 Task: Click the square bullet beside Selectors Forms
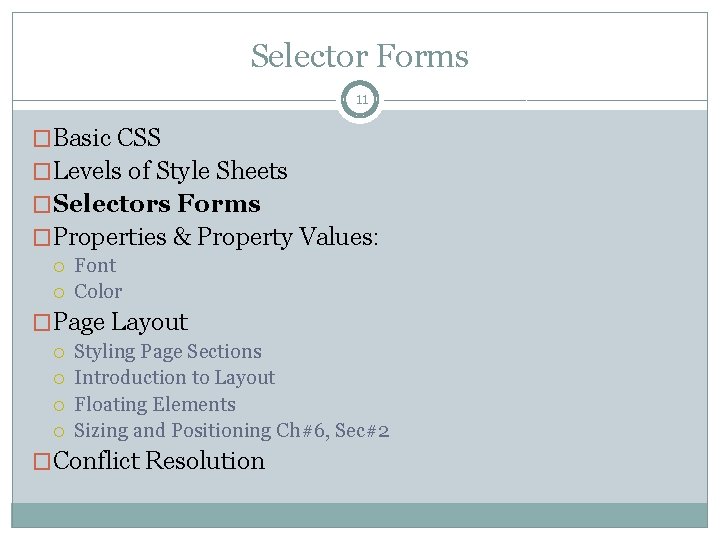click(42, 205)
